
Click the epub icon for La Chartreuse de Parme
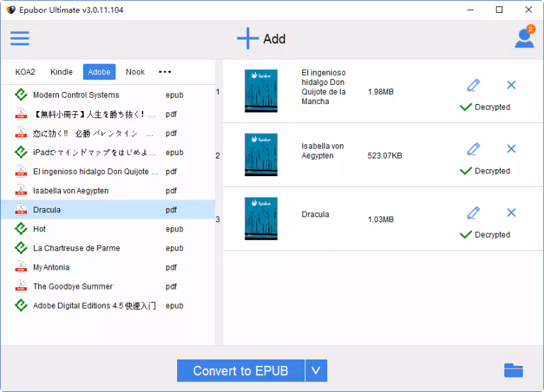[x=21, y=248]
